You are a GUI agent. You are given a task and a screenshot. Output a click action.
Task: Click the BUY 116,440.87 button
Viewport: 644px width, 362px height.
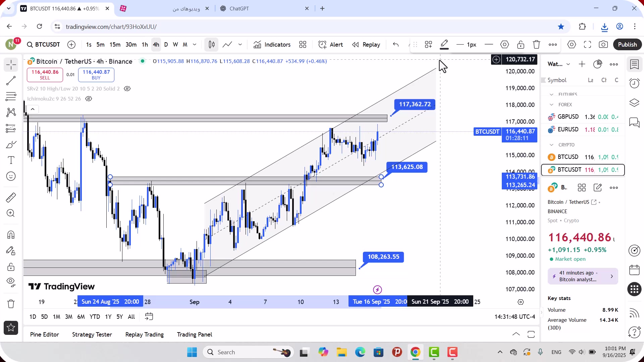pyautogui.click(x=96, y=75)
